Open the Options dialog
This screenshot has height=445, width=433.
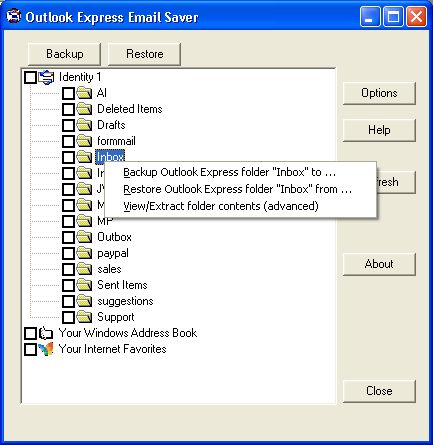[x=379, y=93]
